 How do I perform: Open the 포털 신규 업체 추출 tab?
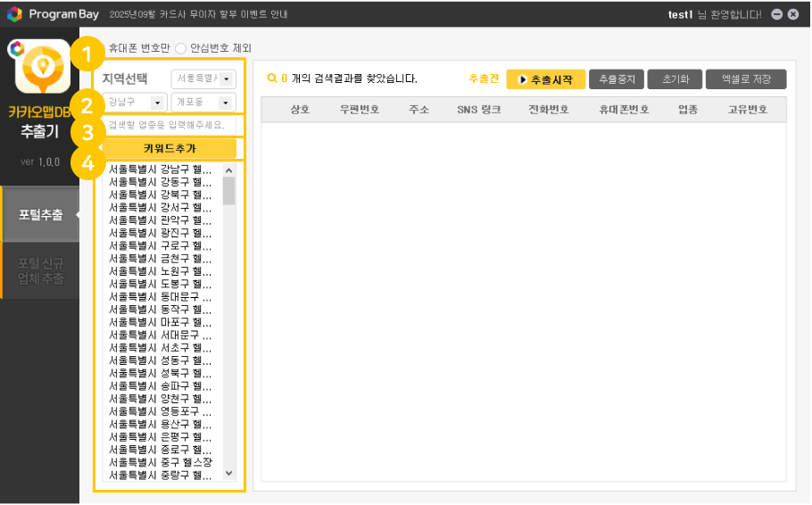tap(40, 271)
